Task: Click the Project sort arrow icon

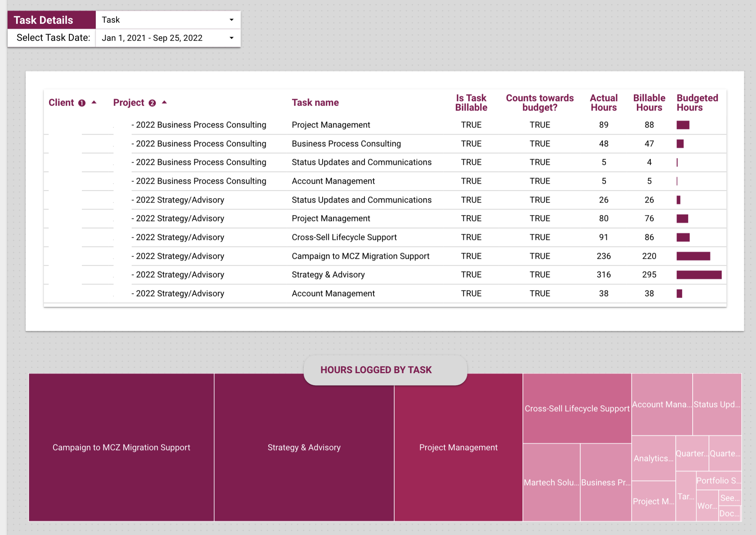Action: pyautogui.click(x=164, y=102)
